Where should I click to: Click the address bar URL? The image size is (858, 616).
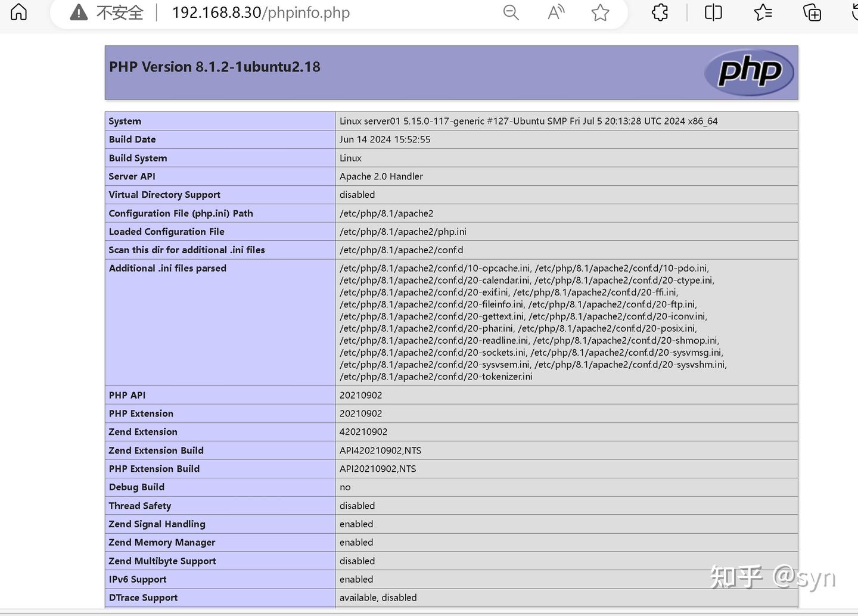[261, 12]
